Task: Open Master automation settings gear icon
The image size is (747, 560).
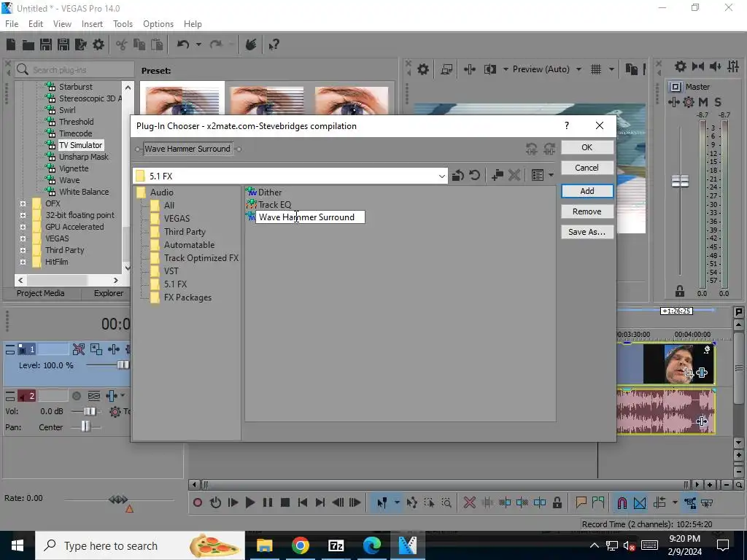Action: [689, 102]
